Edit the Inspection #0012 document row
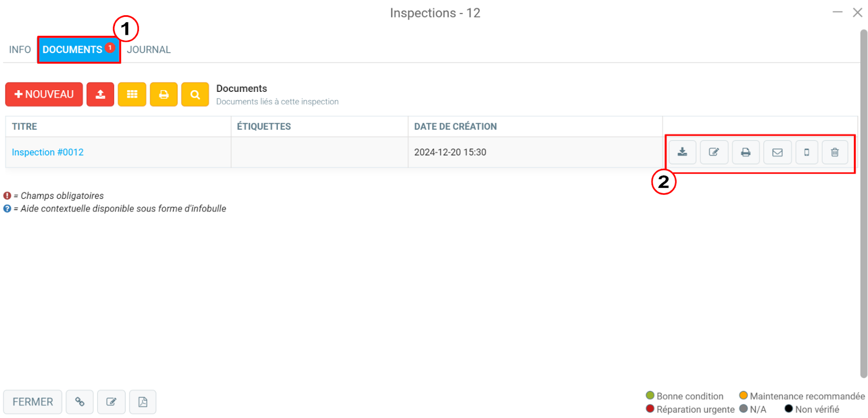This screenshot has height=418, width=868. pyautogui.click(x=714, y=153)
